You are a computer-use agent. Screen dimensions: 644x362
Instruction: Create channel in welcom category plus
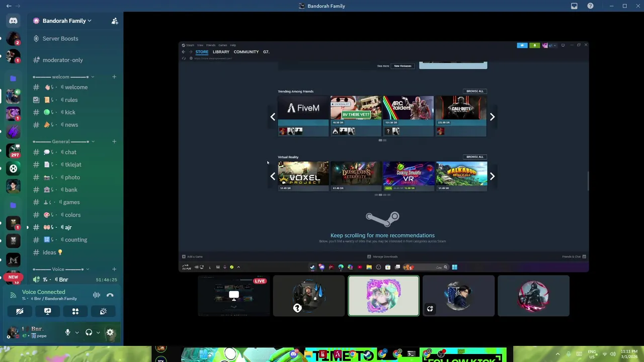click(x=114, y=77)
